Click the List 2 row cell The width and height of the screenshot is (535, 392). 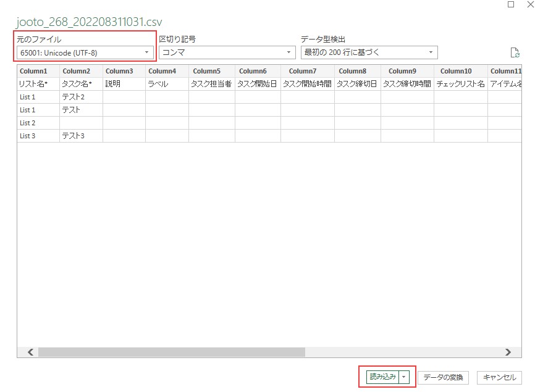pyautogui.click(x=28, y=123)
